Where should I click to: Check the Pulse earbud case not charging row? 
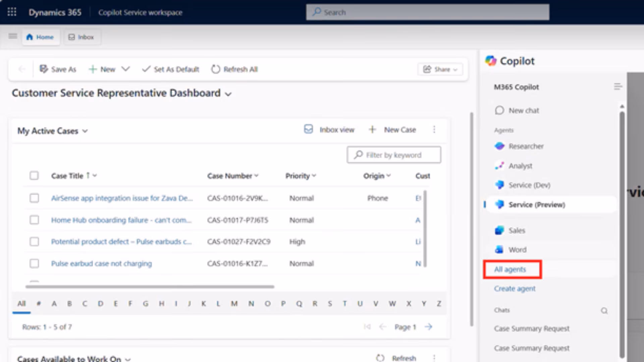point(34,263)
